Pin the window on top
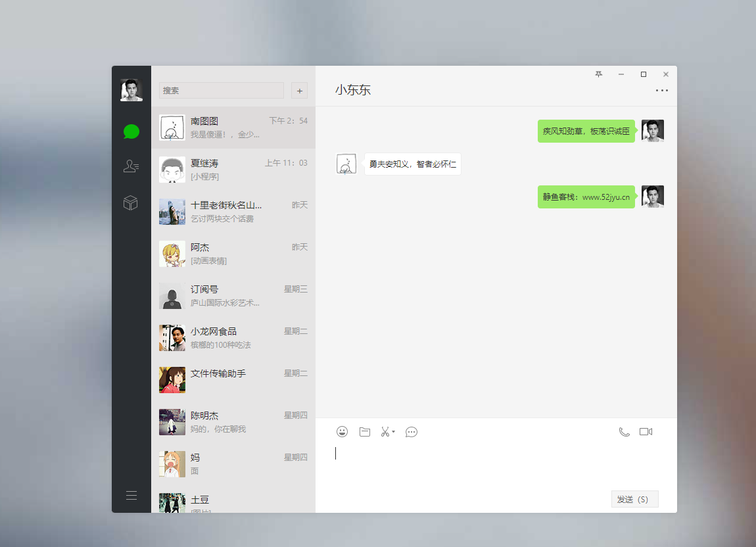 click(x=598, y=74)
